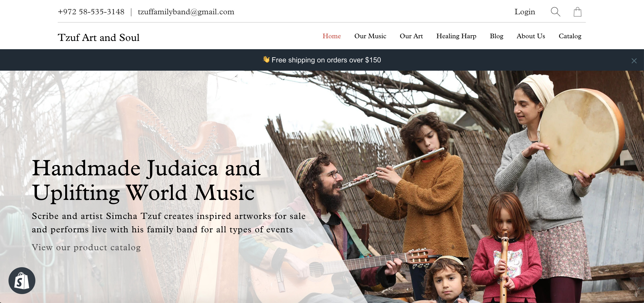The height and width of the screenshot is (303, 644).
Task: Click the tzuffamilyband@gmail.com email link
Action: pos(186,12)
